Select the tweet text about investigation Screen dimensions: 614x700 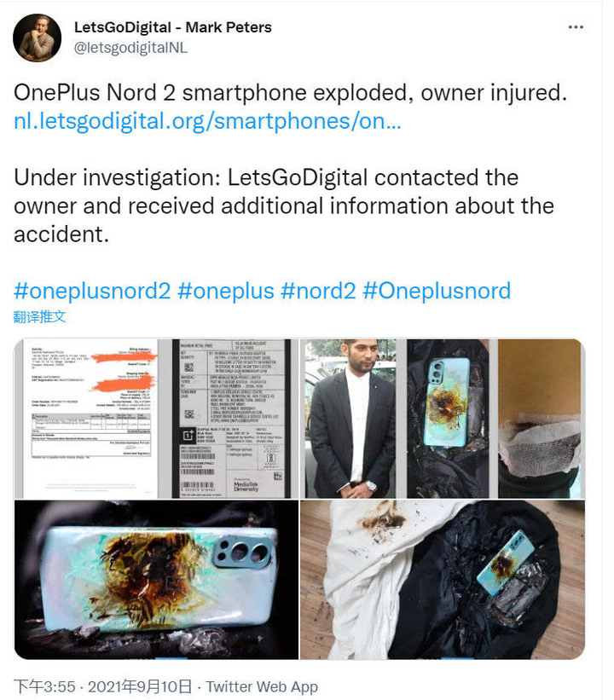[x=284, y=205]
